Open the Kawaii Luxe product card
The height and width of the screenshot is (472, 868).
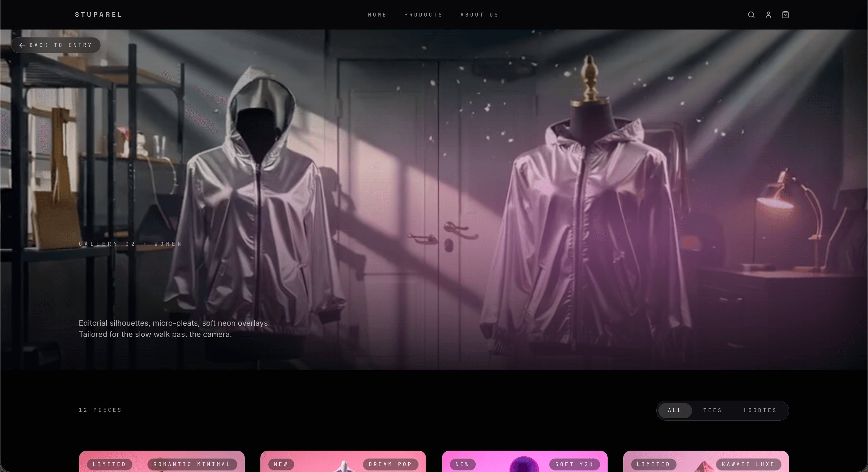point(706,461)
